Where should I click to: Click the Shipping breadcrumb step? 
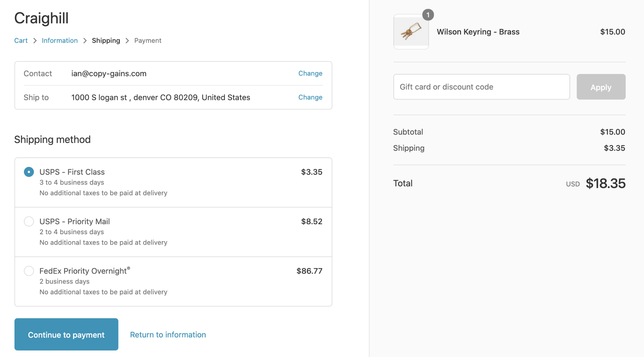tap(106, 41)
